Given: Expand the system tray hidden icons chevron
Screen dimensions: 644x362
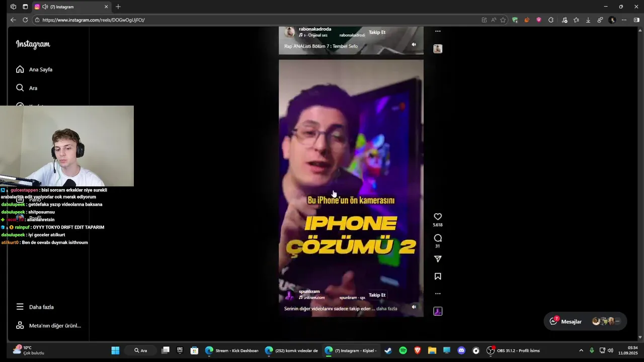Looking at the screenshot, I should pyautogui.click(x=581, y=350).
